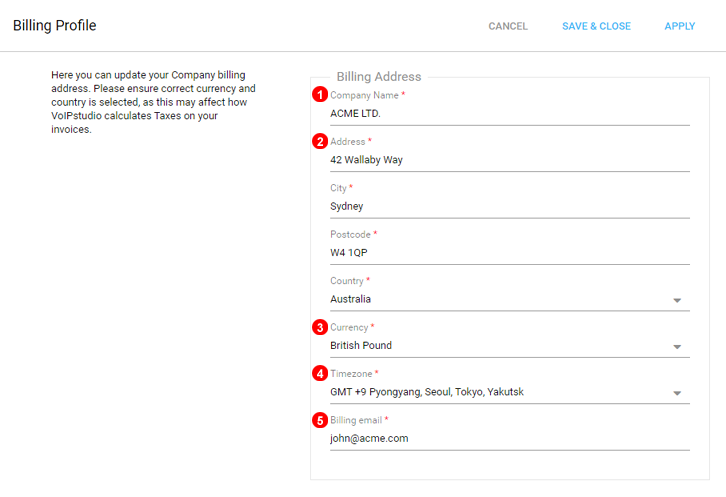Click the red number 4 marker
Screen dimensions: 726x497
coord(320,373)
